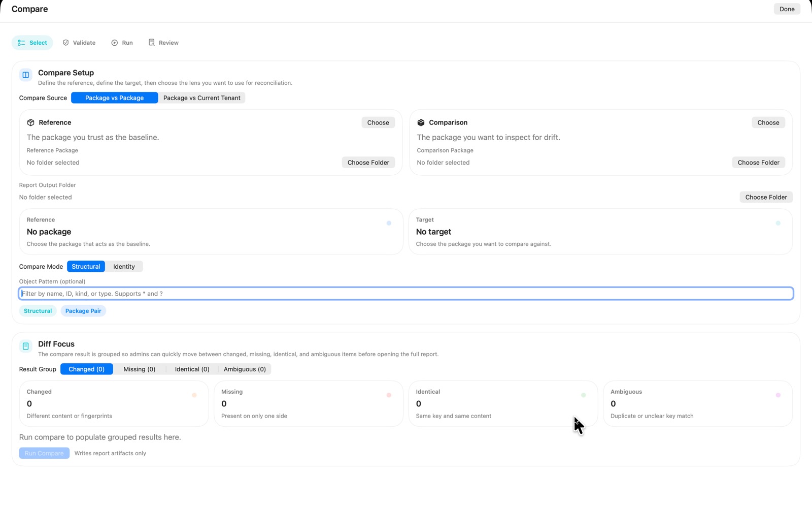
Task: Click the Package Pair chip
Action: pos(83,310)
